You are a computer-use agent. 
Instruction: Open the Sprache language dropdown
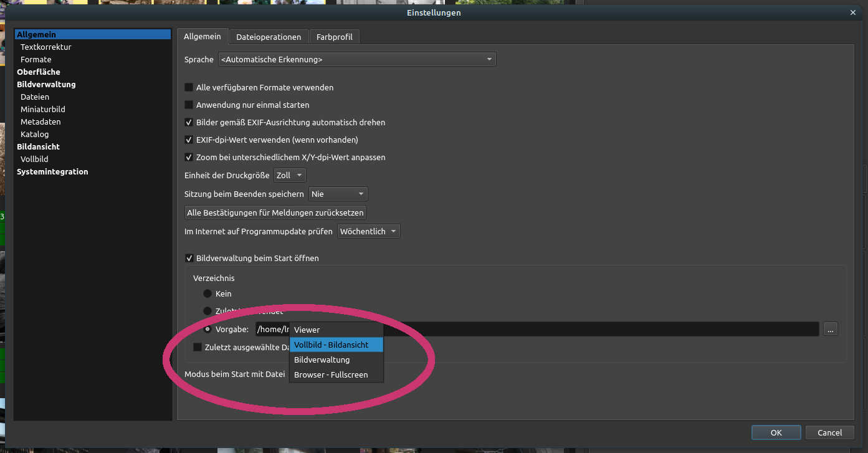coord(357,60)
